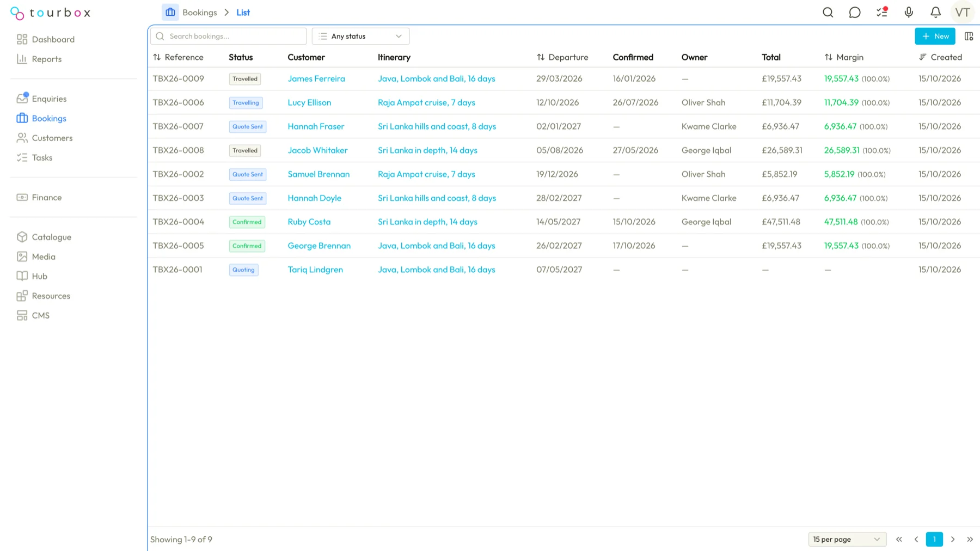Image resolution: width=980 pixels, height=551 pixels.
Task: Open the column settings icon beside New
Action: (969, 36)
